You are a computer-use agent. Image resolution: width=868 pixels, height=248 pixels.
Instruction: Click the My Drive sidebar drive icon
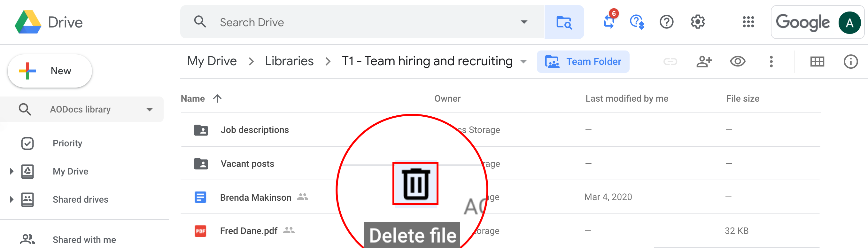[27, 171]
